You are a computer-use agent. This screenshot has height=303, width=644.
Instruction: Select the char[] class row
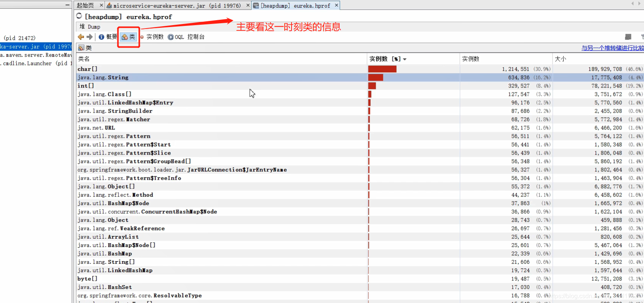click(360, 69)
